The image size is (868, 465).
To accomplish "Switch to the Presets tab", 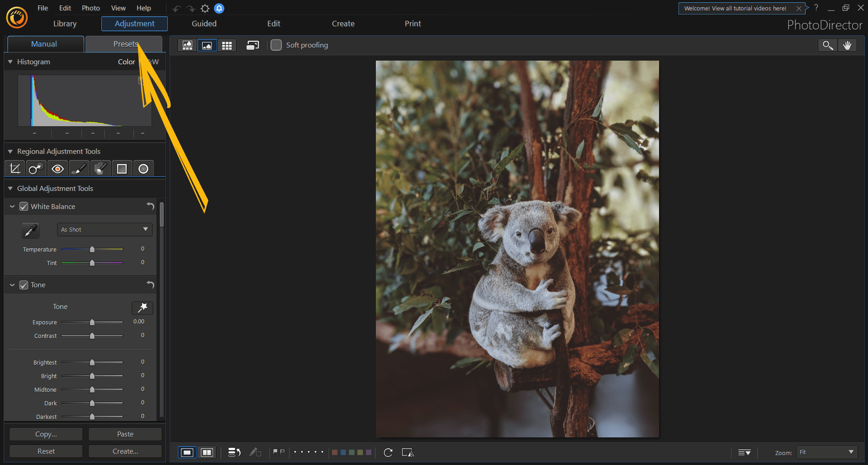I will [124, 43].
